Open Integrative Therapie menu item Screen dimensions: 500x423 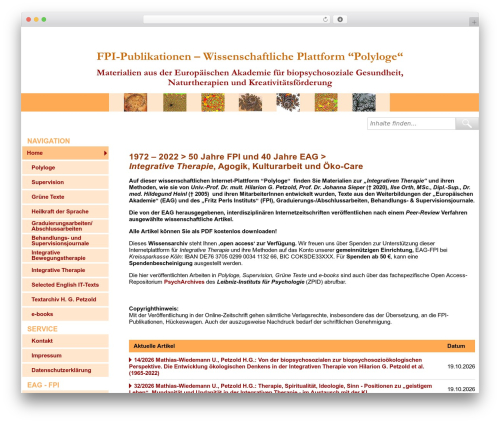[x=65, y=270]
